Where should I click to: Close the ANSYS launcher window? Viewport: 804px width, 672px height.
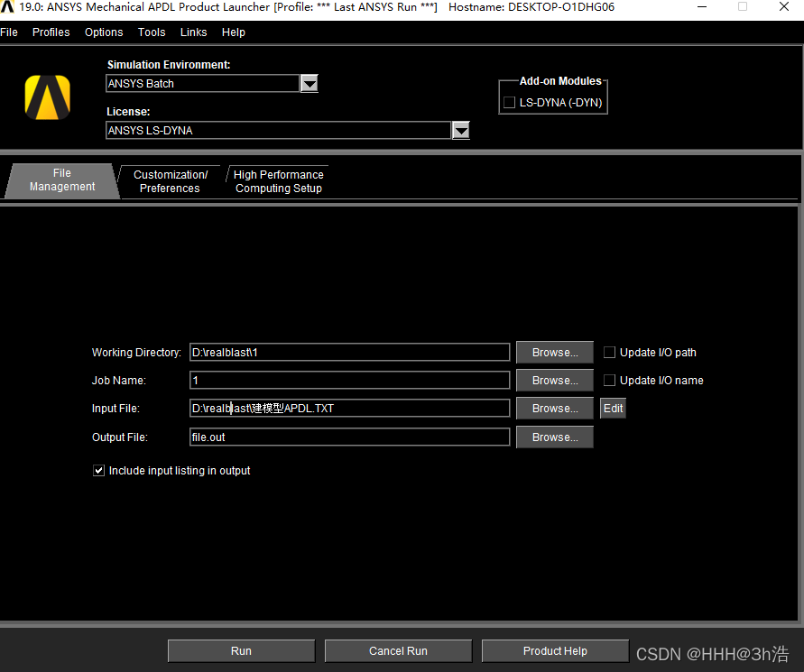784,7
